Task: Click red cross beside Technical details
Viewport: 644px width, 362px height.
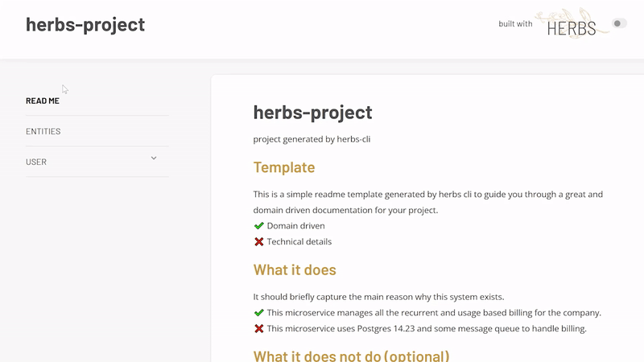Action: point(258,242)
